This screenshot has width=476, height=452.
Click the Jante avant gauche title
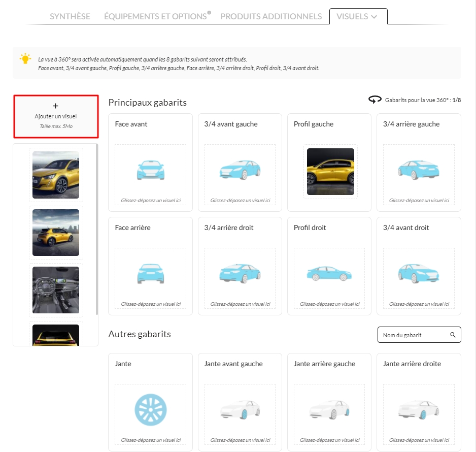pyautogui.click(x=233, y=364)
